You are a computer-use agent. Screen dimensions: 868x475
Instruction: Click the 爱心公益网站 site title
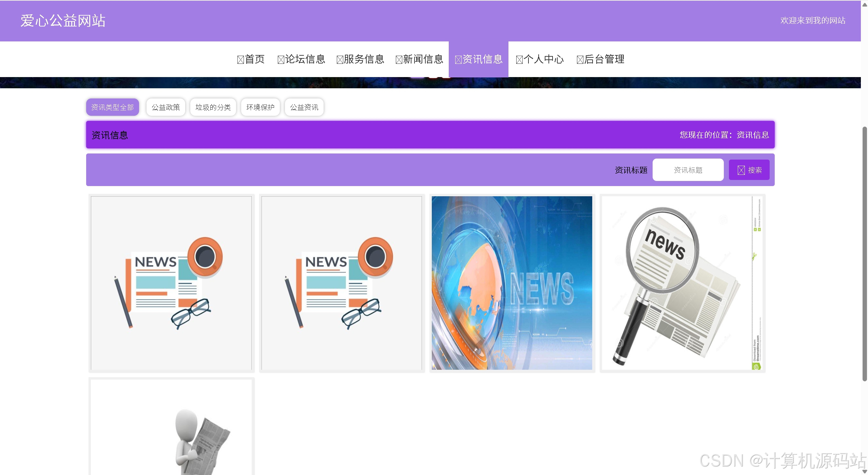coord(63,21)
